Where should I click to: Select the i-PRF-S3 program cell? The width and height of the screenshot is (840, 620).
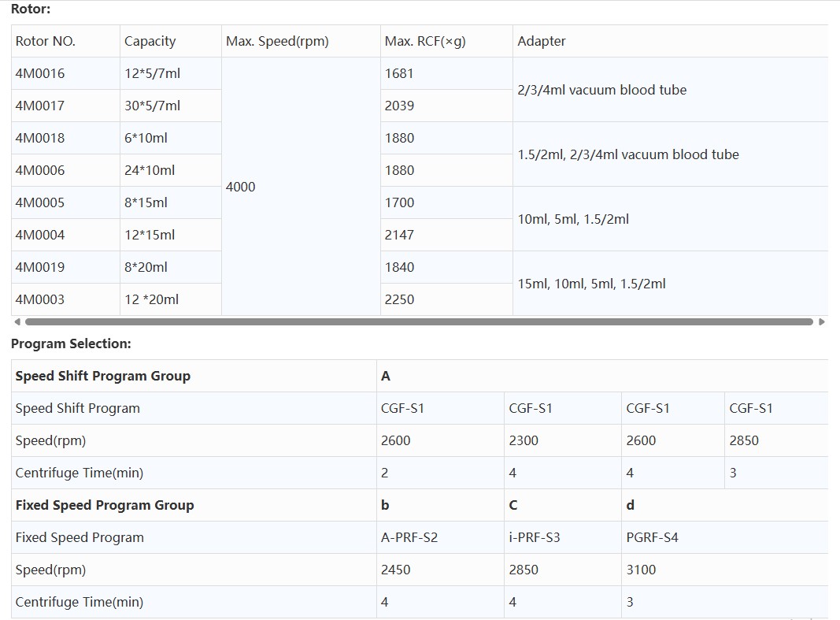(535, 537)
